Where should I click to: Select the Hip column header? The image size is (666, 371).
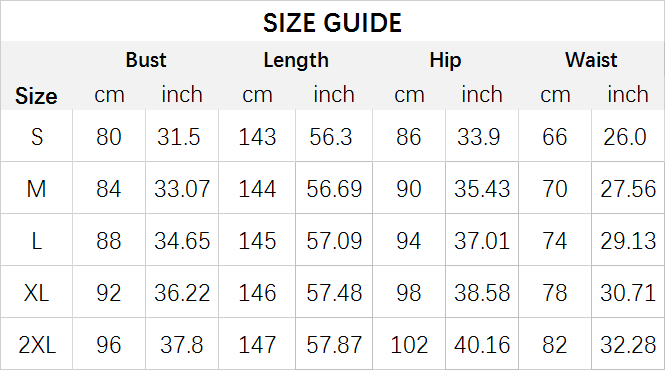tap(445, 60)
